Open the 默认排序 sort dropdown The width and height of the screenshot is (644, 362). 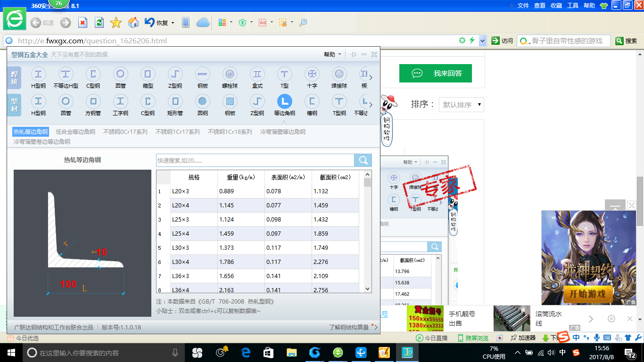[x=462, y=105]
